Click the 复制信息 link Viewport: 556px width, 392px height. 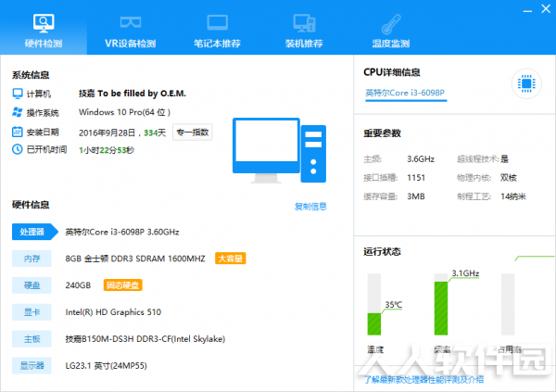310,207
